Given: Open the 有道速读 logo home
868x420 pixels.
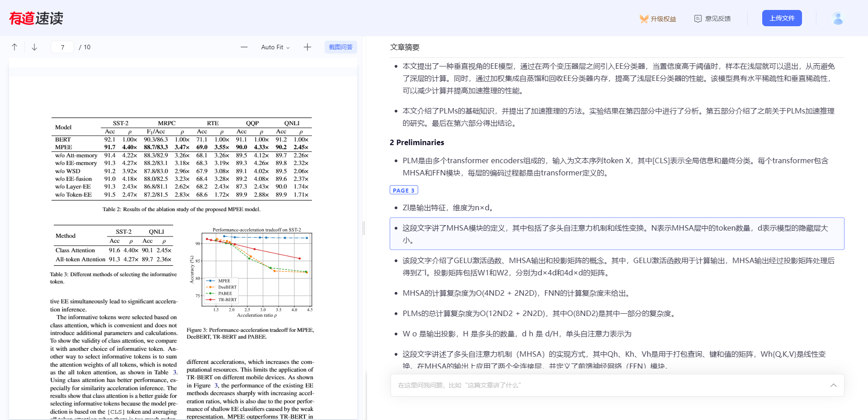Looking at the screenshot, I should (x=36, y=18).
